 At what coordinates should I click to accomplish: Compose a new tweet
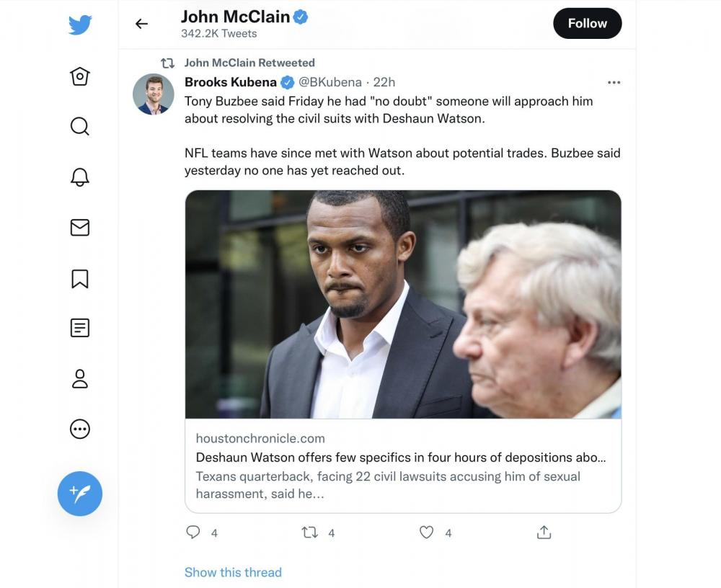click(80, 494)
